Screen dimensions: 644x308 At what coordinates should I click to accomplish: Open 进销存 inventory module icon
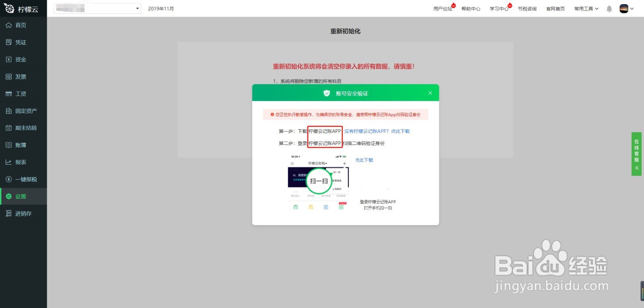(8, 213)
